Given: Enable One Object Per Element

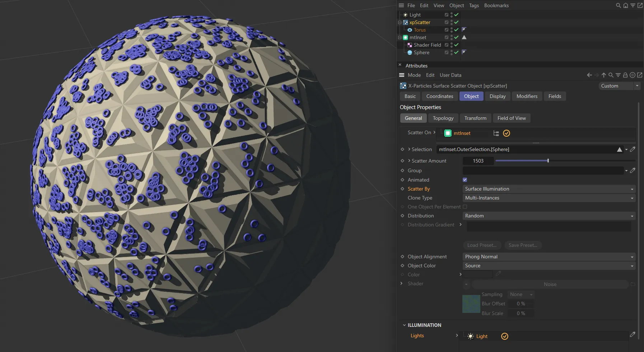Looking at the screenshot, I should coord(465,207).
